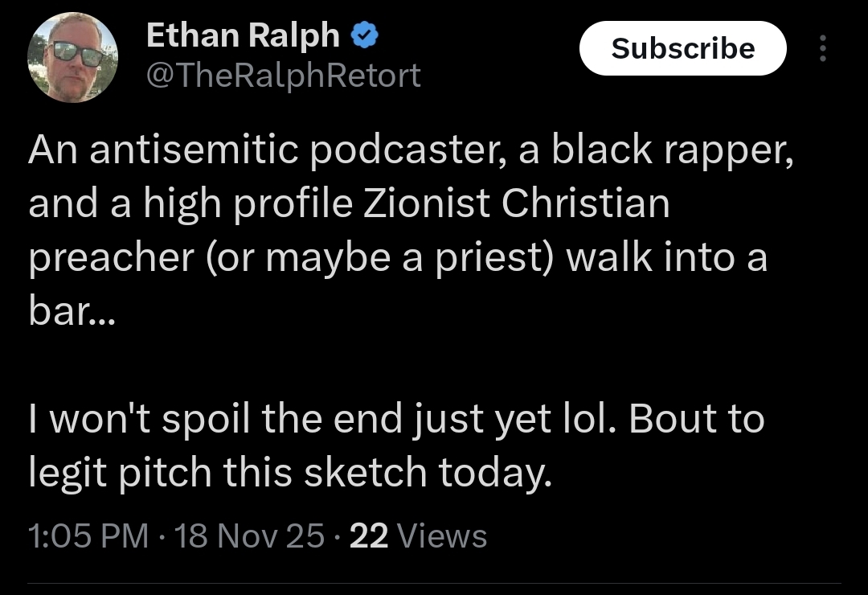Click the line "I won't spoil the end"
Screen dimensions: 868x595
pyautogui.click(x=396, y=419)
